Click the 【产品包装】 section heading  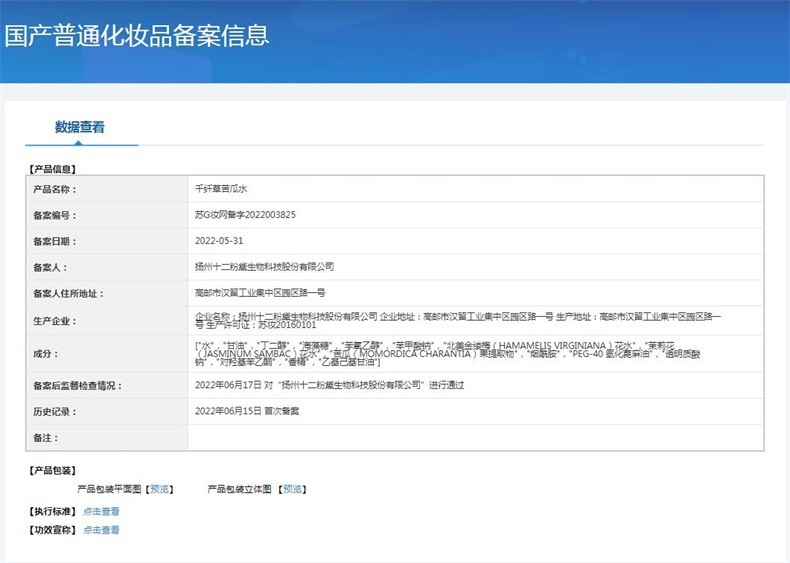52,471
